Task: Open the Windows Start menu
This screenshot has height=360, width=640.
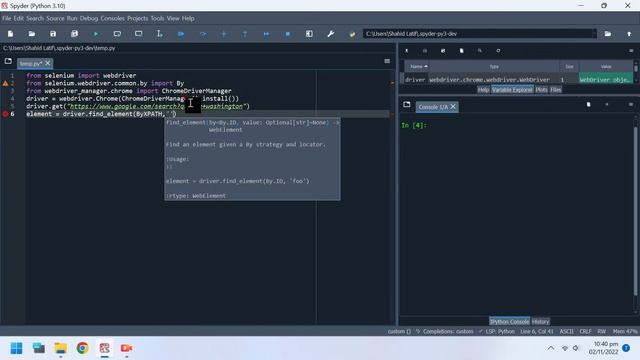Action: (17, 348)
